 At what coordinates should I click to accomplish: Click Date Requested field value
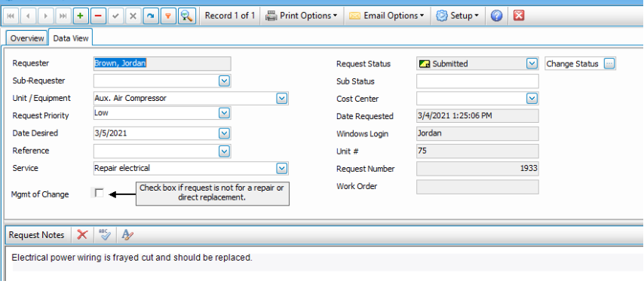pos(477,116)
